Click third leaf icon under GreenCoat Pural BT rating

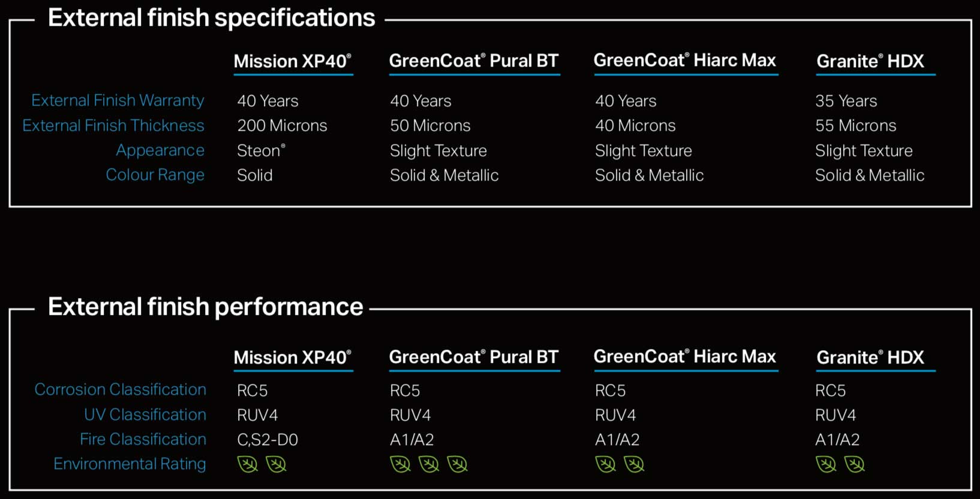[457, 464]
